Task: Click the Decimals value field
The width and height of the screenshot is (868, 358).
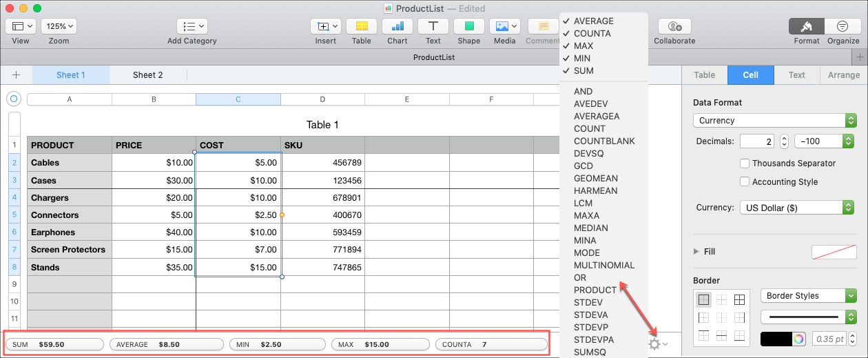Action: click(x=758, y=141)
